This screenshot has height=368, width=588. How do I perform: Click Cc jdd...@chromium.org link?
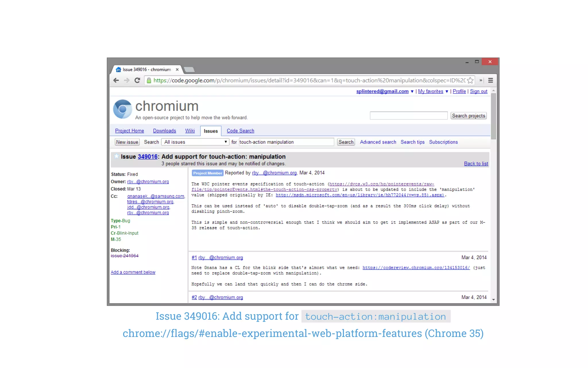tap(148, 207)
